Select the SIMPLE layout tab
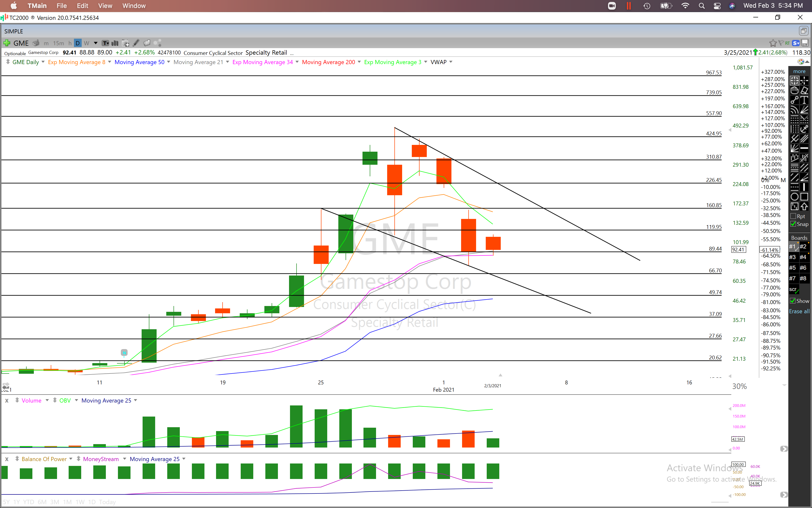This screenshot has height=508, width=812. coord(14,31)
